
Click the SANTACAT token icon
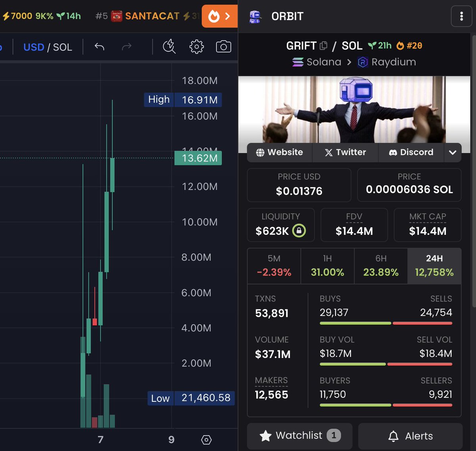coord(116,16)
